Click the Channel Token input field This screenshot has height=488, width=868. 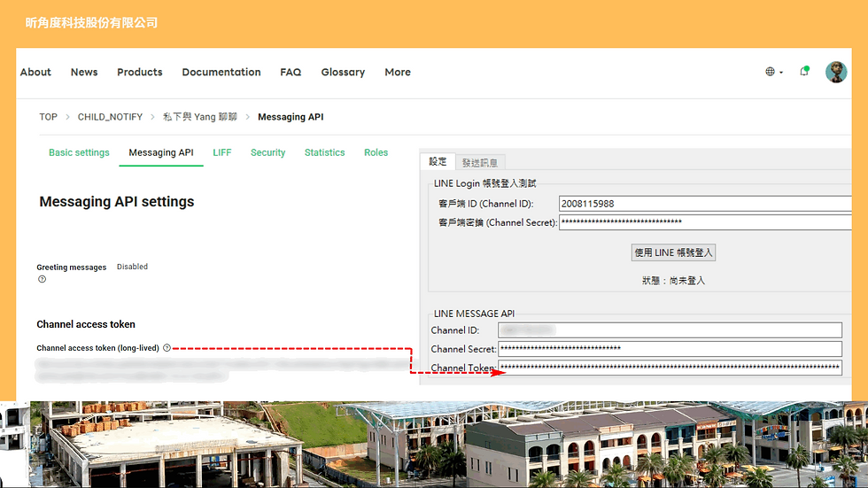[x=670, y=368]
